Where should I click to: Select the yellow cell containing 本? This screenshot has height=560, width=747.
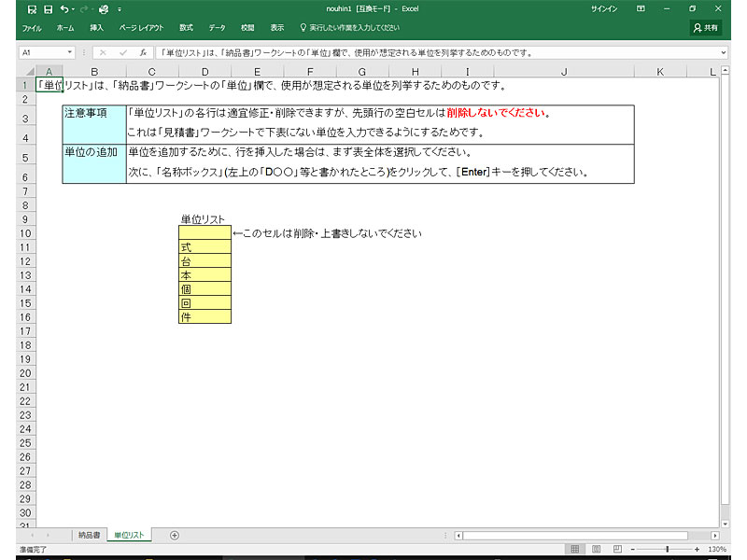[204, 274]
